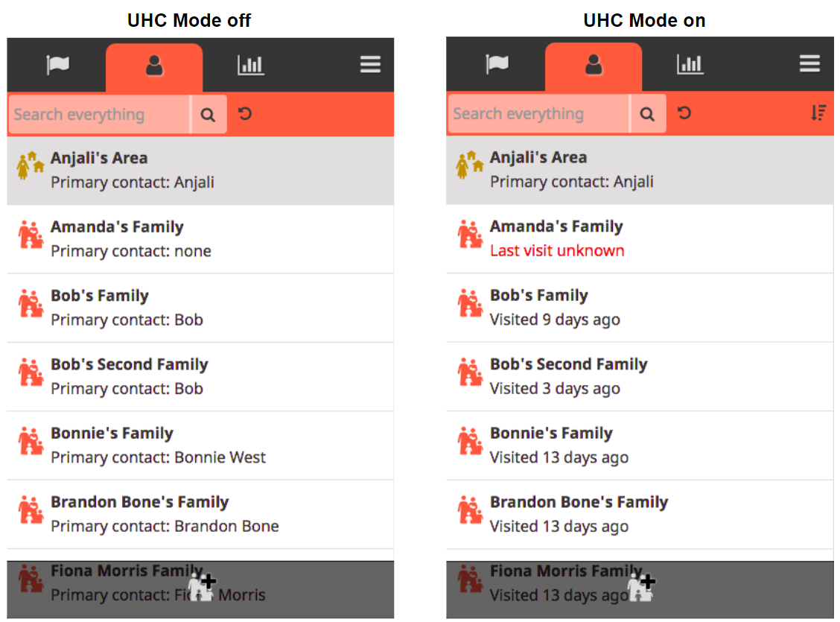
Task: Select the flag tasks tab in right panel
Action: (x=497, y=64)
